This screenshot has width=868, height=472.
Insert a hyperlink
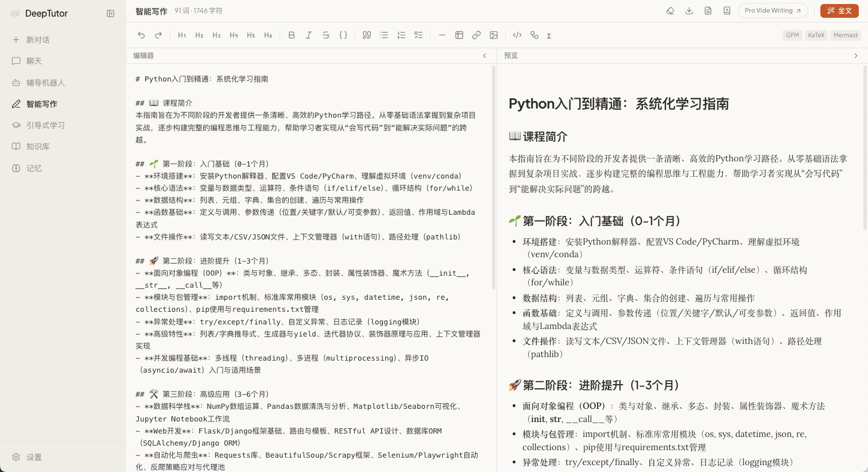tap(476, 35)
